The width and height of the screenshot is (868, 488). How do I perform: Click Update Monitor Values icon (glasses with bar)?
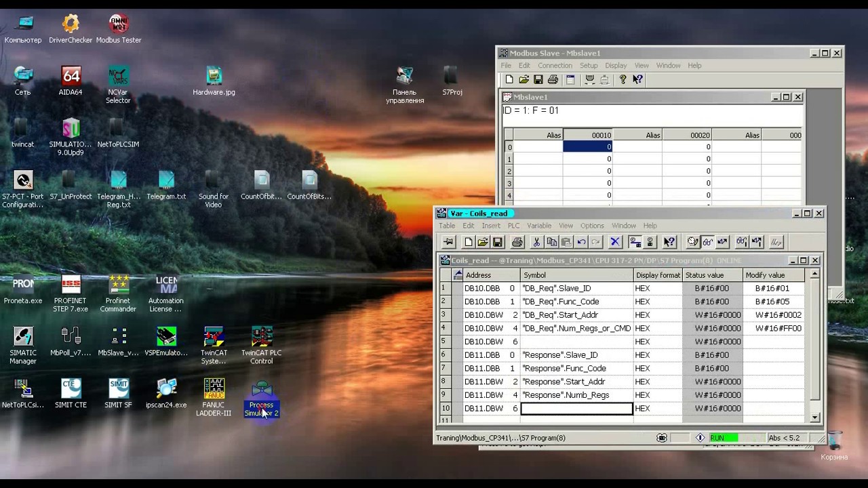click(x=742, y=242)
